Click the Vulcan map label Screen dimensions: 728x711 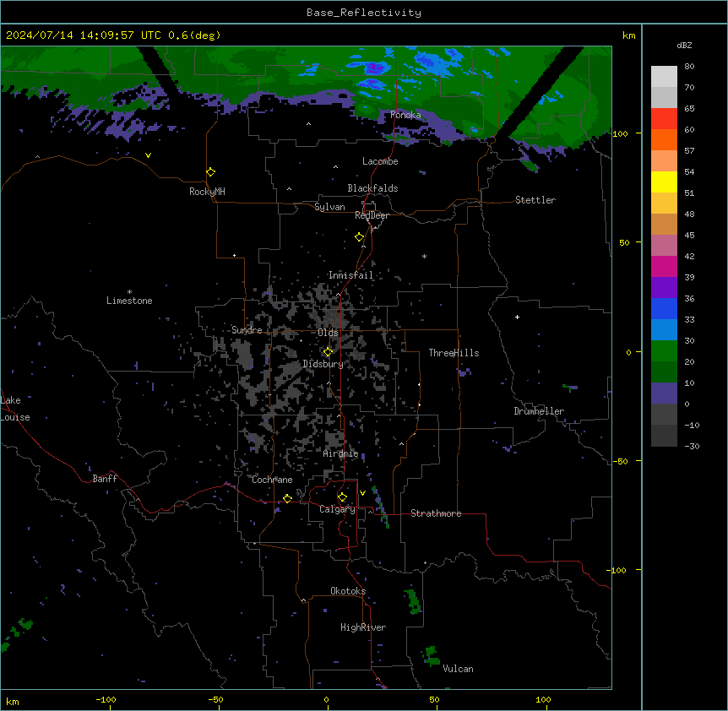(459, 669)
